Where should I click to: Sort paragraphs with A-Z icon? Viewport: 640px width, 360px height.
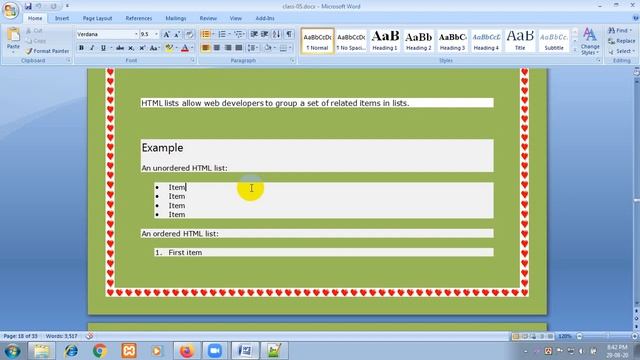point(277,34)
